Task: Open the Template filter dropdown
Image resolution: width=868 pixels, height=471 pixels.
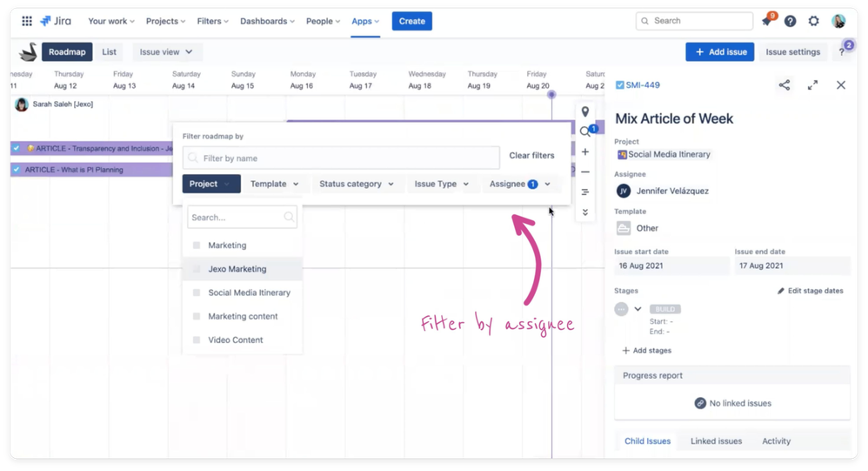Action: click(x=275, y=184)
